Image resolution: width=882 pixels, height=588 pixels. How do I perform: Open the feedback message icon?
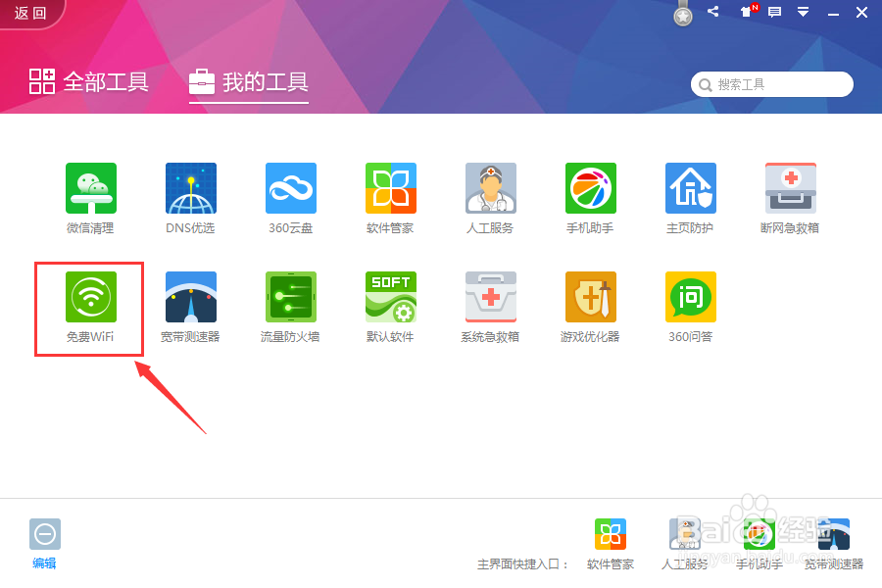(x=774, y=12)
